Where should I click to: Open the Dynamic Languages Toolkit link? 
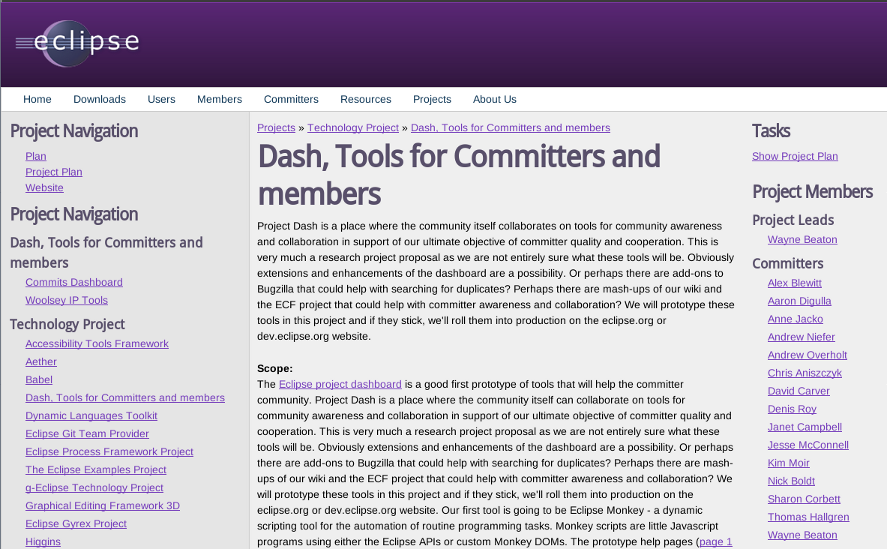point(91,416)
